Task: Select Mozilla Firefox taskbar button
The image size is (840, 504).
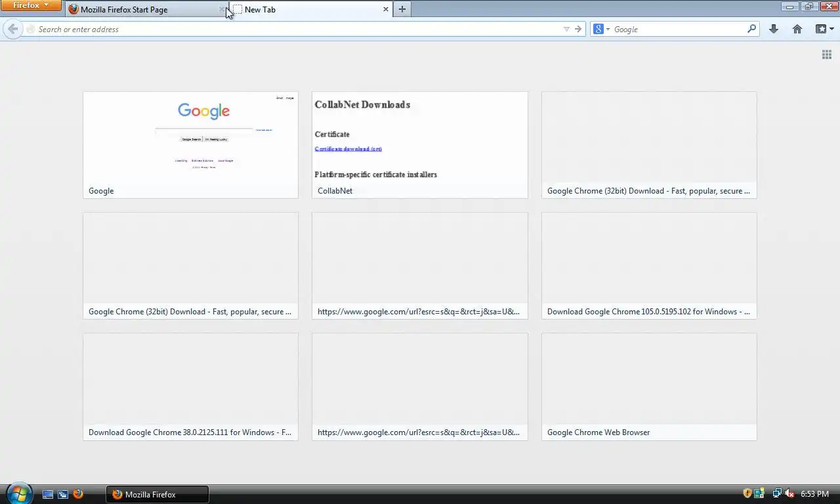Action: click(x=157, y=494)
